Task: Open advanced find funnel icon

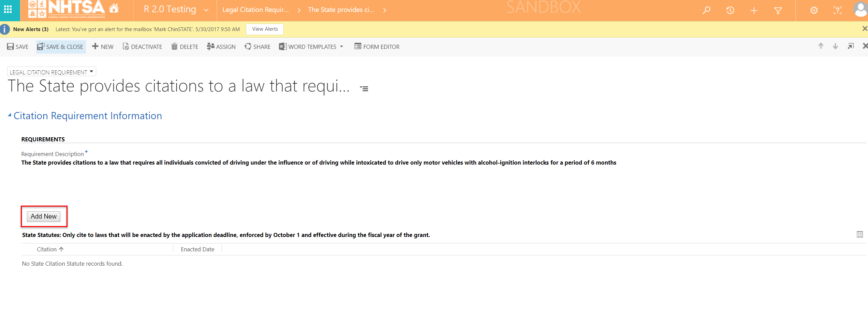Action: [778, 10]
